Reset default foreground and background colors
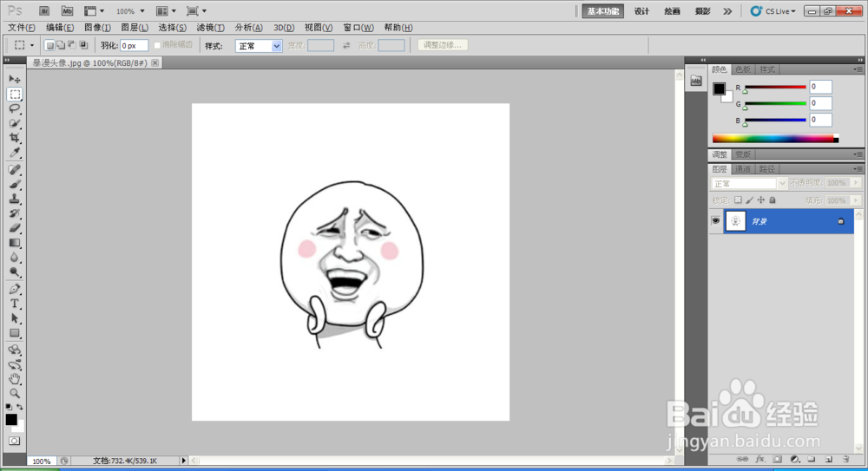Screen dimensions: 868x471 tap(9, 407)
